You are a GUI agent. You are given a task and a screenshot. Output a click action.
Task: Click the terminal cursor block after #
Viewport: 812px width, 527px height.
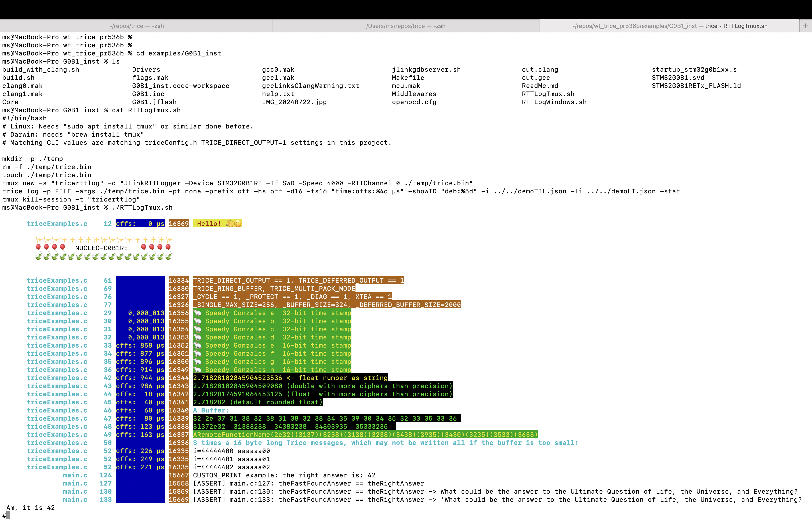click(8, 516)
